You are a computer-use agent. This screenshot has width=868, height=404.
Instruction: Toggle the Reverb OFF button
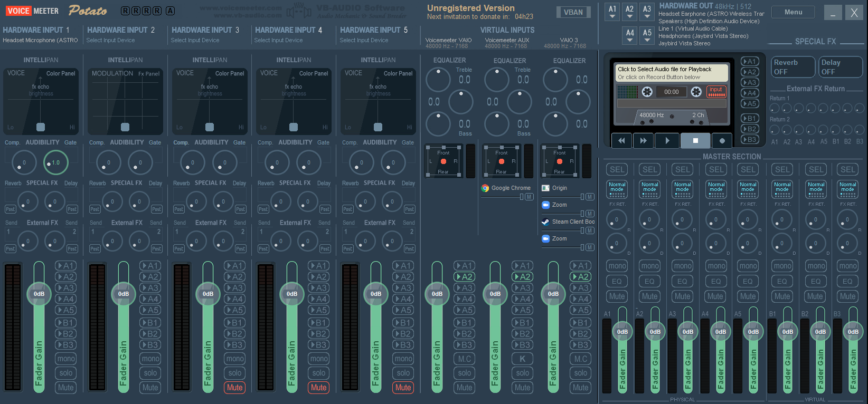coord(793,67)
